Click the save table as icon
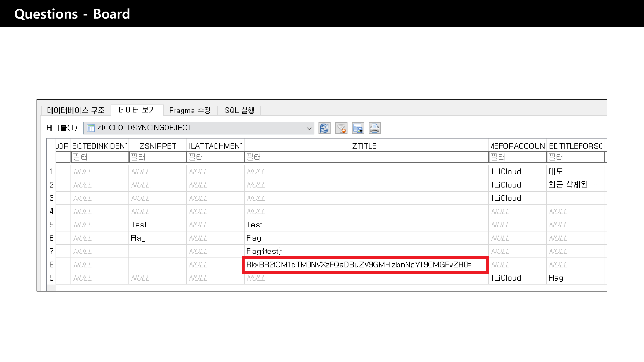The width and height of the screenshot is (644, 362). click(358, 128)
